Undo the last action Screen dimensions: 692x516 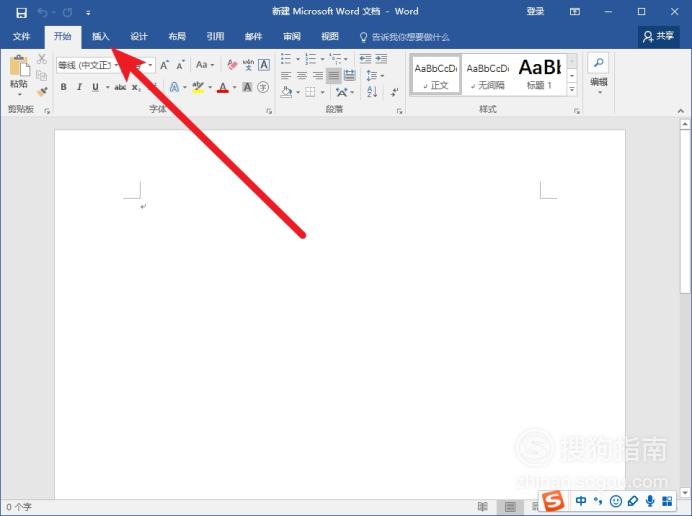[x=42, y=12]
